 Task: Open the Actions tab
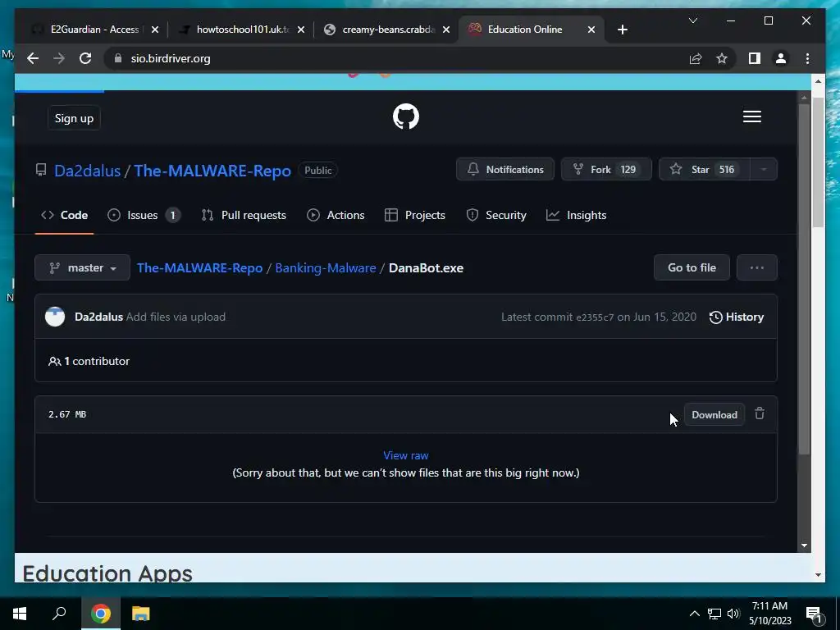pyautogui.click(x=336, y=215)
